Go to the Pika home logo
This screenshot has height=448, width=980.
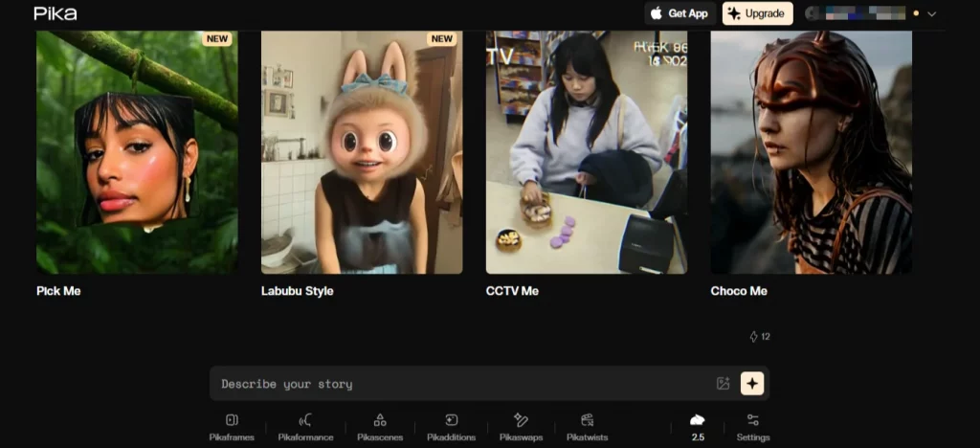56,13
